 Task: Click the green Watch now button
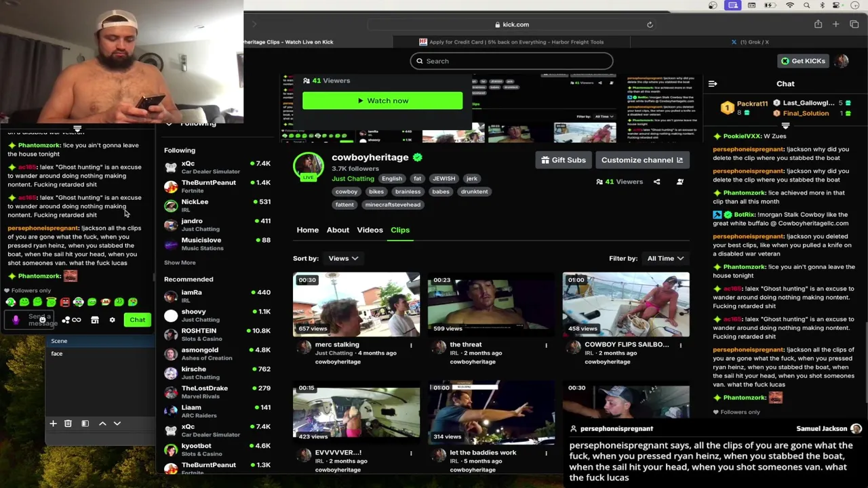pyautogui.click(x=382, y=101)
